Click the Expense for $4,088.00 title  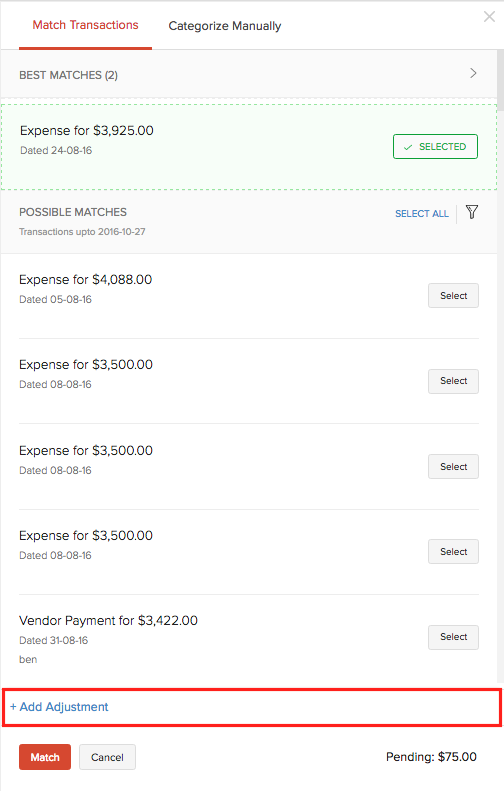click(85, 279)
